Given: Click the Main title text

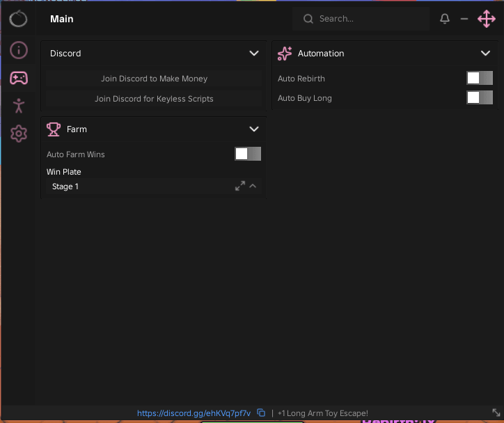Looking at the screenshot, I should tap(62, 19).
